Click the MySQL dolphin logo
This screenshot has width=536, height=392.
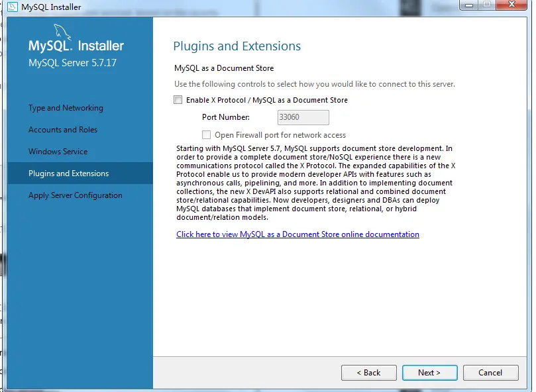[x=62, y=32]
